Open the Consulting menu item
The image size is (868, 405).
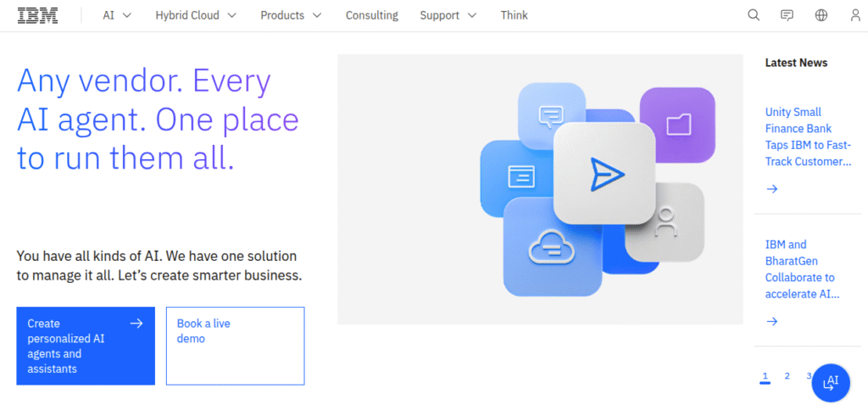pyautogui.click(x=371, y=15)
